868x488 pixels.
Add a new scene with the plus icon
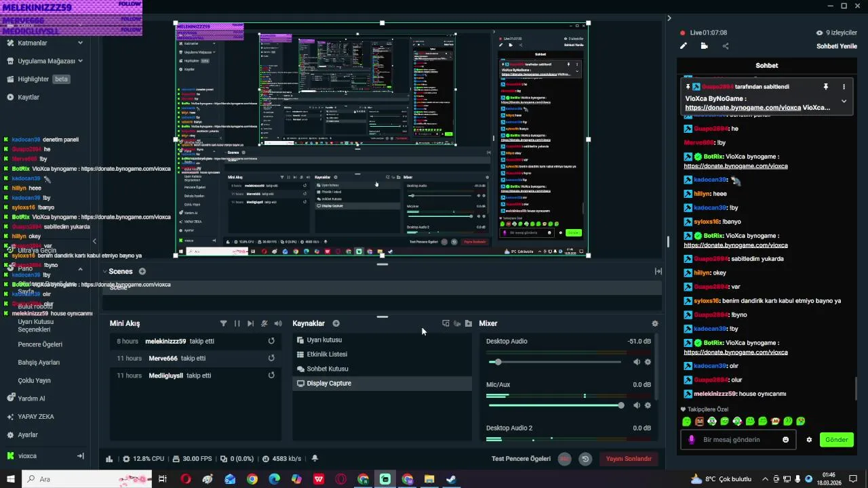(x=142, y=271)
